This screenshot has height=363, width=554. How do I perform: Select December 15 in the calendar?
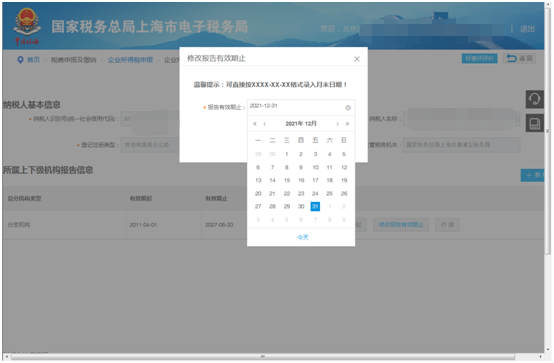[x=287, y=180]
